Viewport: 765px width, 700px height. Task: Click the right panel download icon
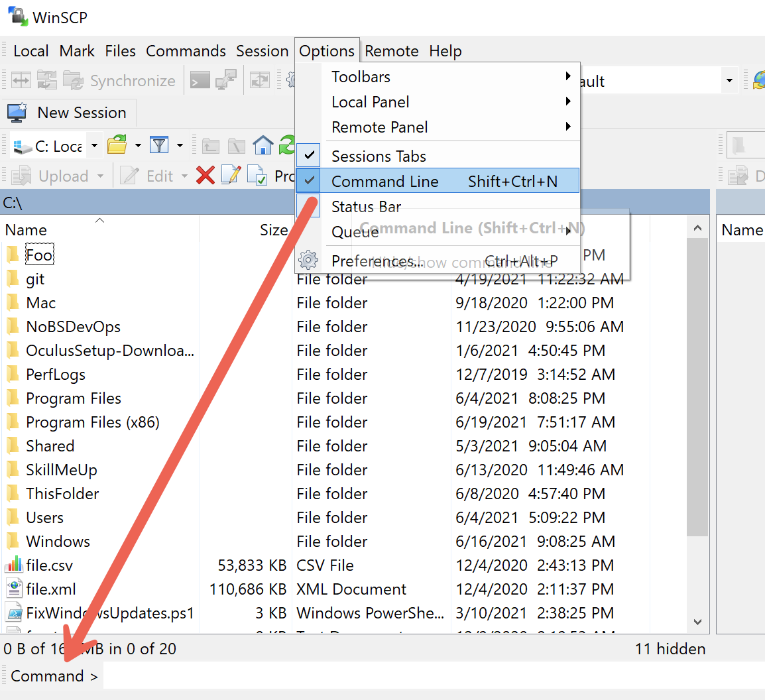click(x=738, y=175)
